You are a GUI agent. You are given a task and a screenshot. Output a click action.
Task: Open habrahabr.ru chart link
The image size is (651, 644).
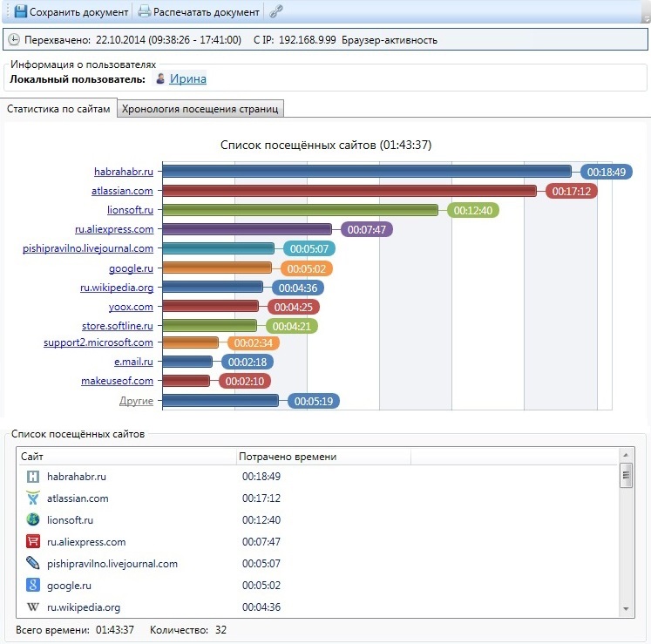click(x=124, y=172)
